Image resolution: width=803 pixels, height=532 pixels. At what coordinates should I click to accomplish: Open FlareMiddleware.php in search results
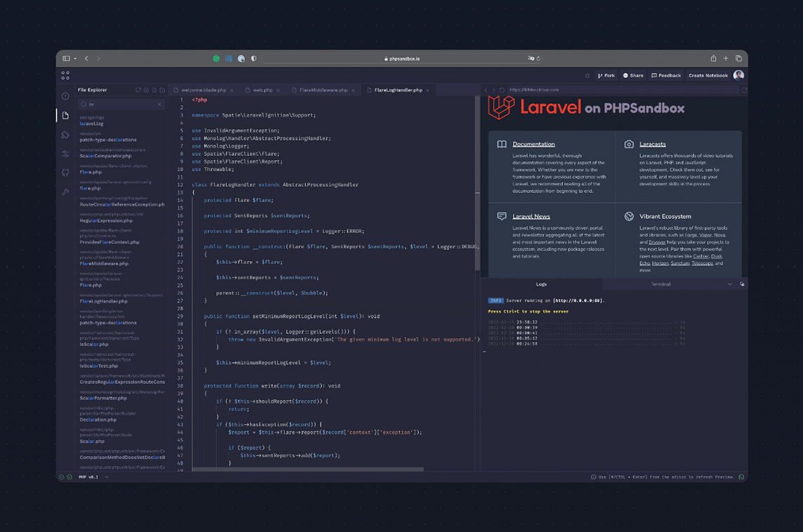(x=104, y=264)
